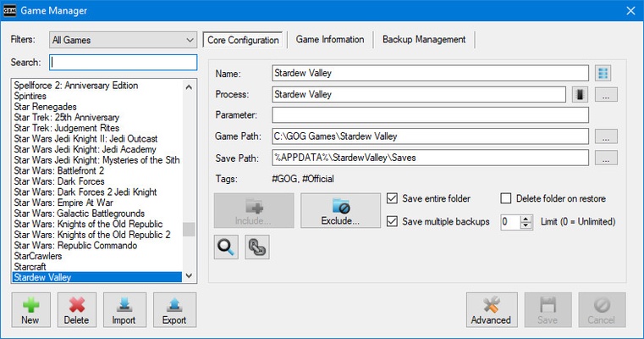Screen dimensions: 644x339
Task: Click the game list scrollbar thumb
Action: click(x=189, y=230)
